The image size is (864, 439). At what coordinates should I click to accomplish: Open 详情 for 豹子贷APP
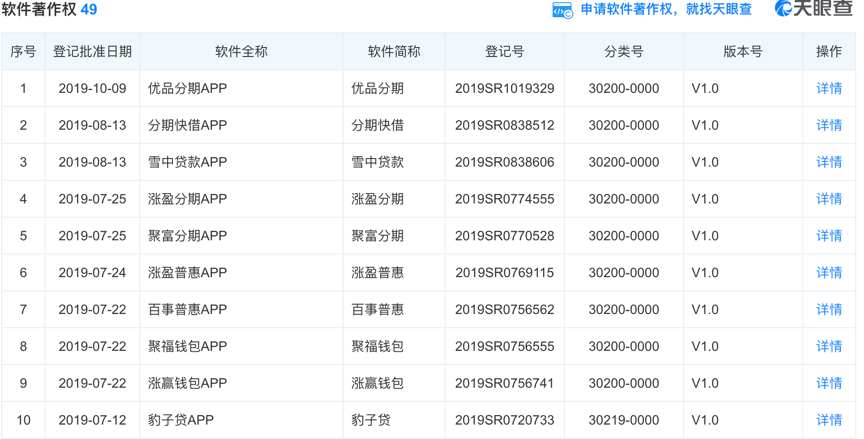click(829, 420)
